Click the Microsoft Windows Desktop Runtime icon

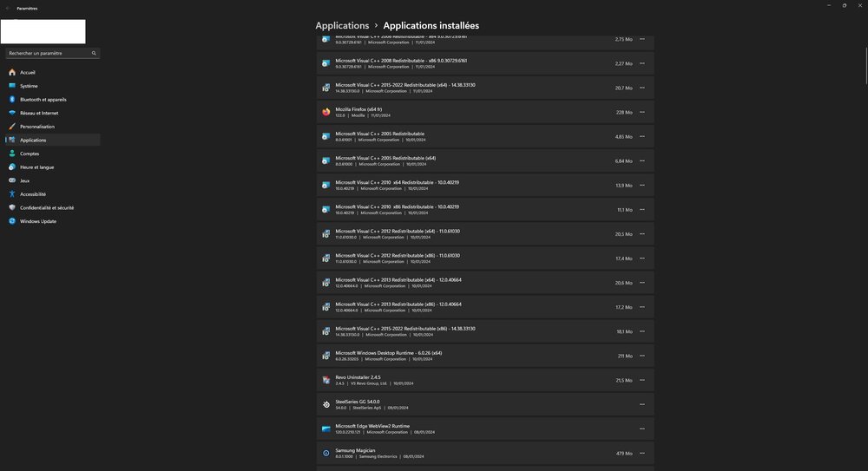(x=326, y=356)
